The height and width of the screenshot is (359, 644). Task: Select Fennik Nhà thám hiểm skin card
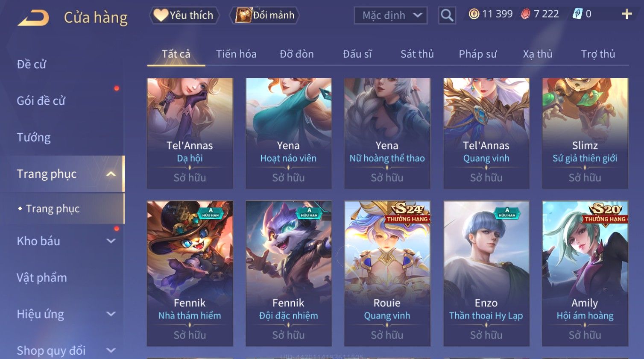190,274
